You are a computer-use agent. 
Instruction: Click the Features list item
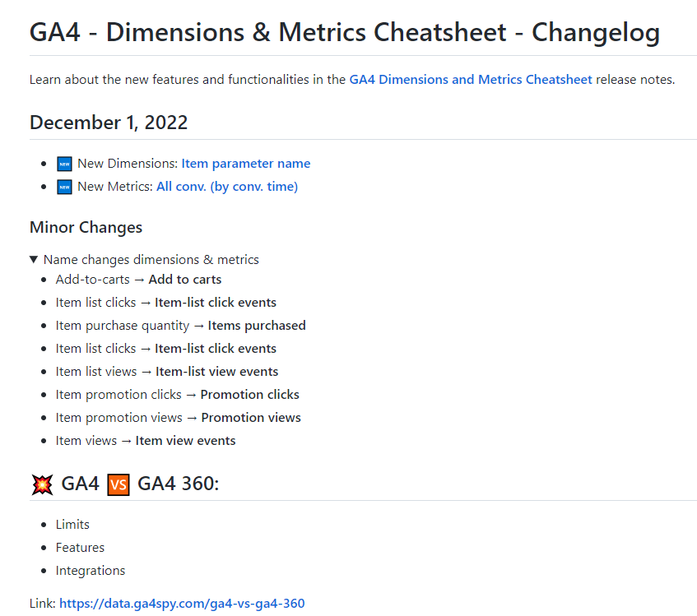[80, 548]
